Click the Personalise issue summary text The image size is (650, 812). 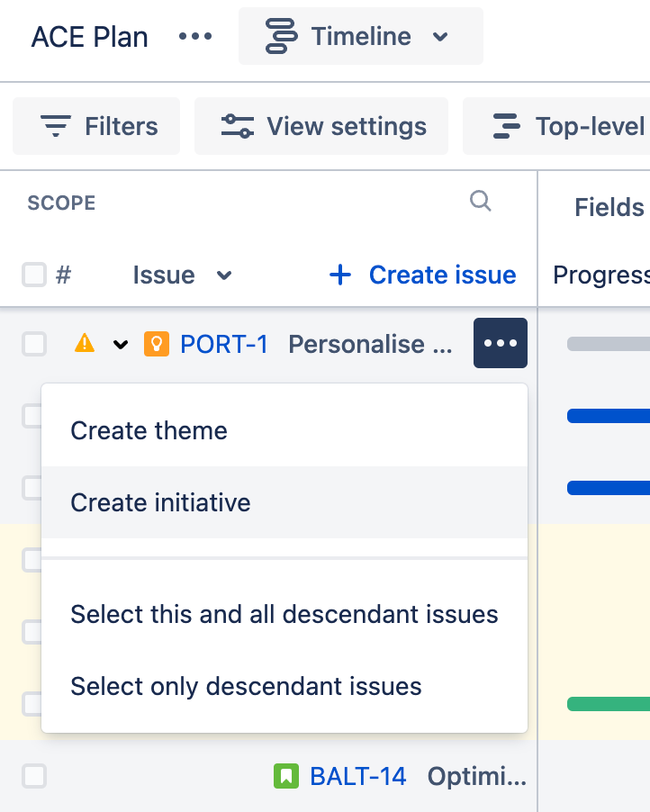click(370, 344)
